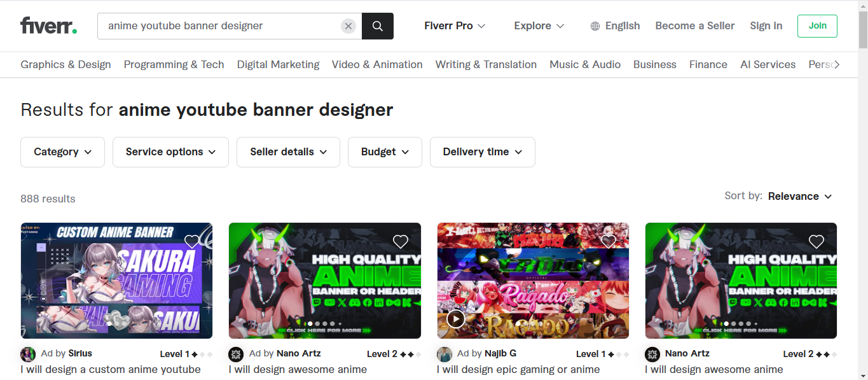The width and height of the screenshot is (868, 380).
Task: Click Become a Seller link
Action: (x=695, y=26)
